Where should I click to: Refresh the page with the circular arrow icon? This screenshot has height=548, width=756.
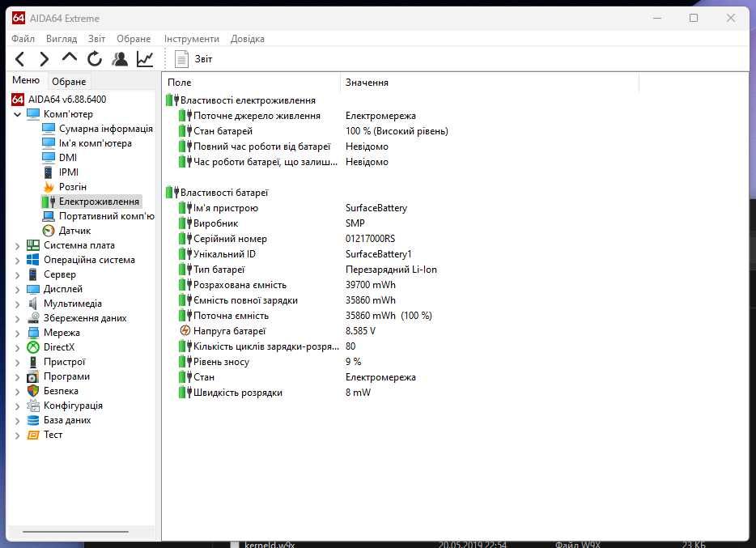click(x=95, y=59)
